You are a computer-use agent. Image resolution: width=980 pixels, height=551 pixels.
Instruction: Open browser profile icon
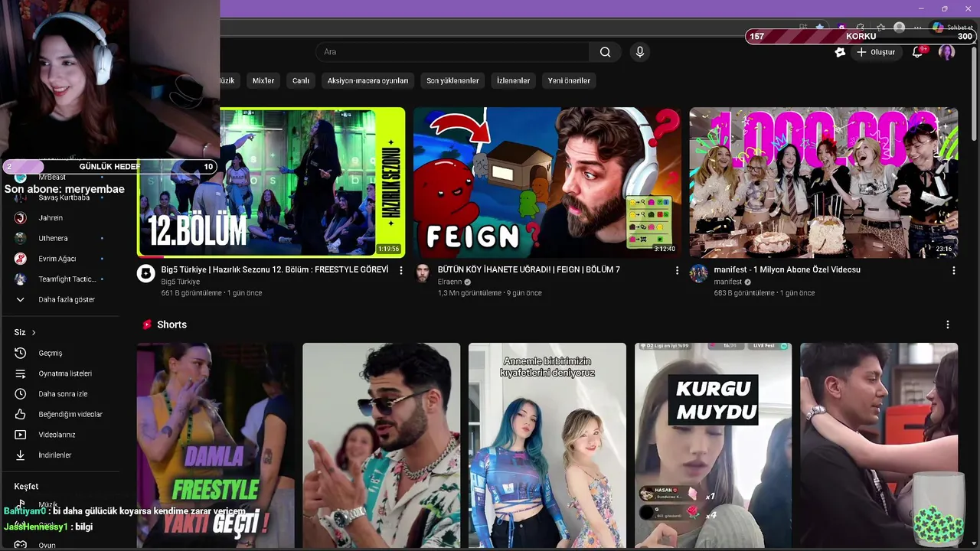899,27
